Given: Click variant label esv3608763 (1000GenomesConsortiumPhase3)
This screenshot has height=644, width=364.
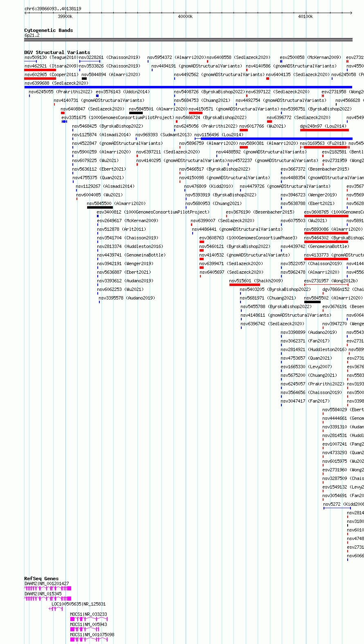Looking at the screenshot, I should (x=249, y=238).
